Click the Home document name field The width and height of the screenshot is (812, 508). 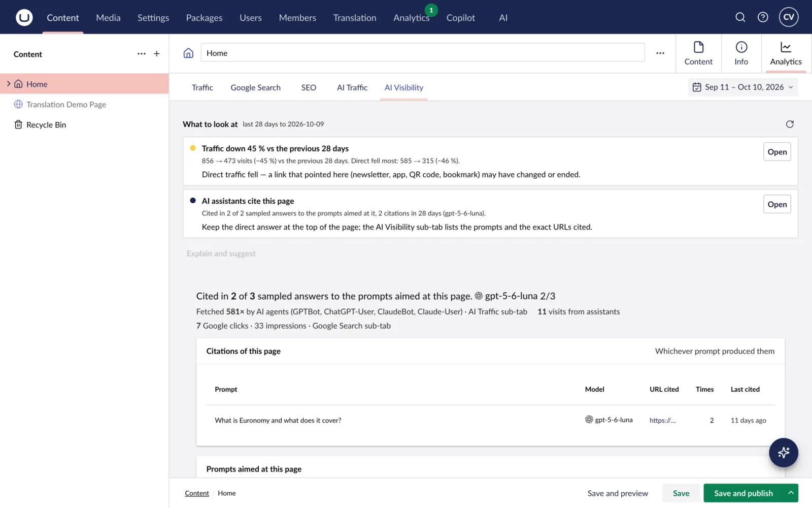click(x=423, y=53)
